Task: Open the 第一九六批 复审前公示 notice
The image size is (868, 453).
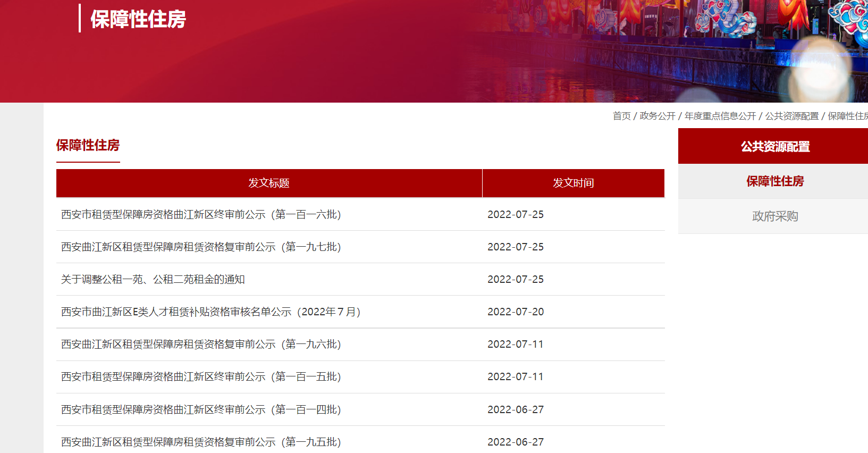Action: (x=201, y=344)
